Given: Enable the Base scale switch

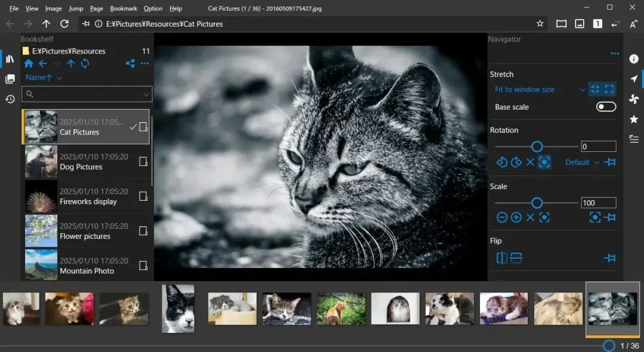Looking at the screenshot, I should (x=606, y=107).
